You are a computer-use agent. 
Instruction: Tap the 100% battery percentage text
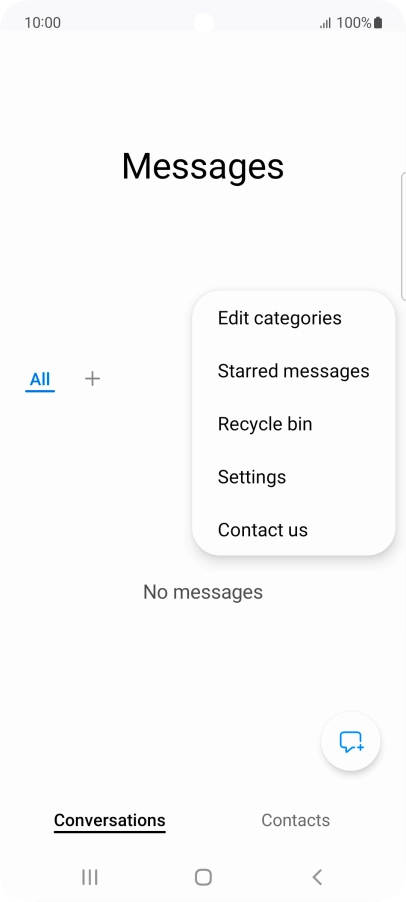click(x=354, y=23)
